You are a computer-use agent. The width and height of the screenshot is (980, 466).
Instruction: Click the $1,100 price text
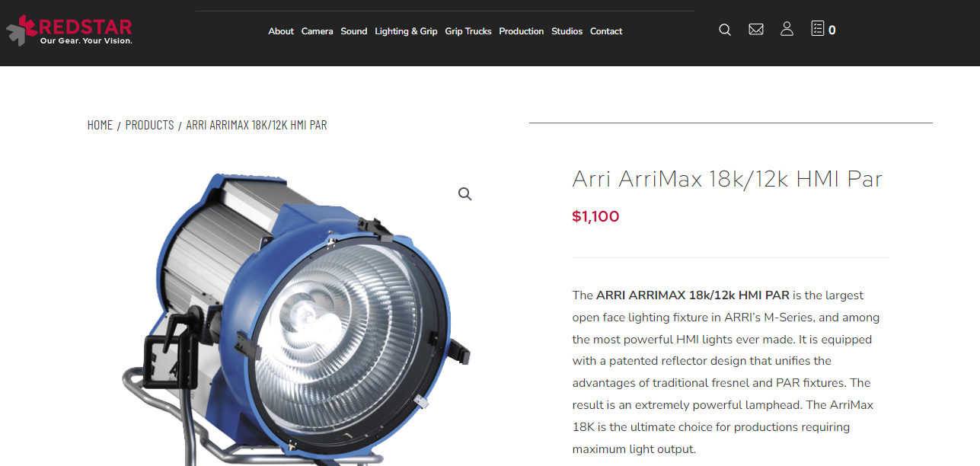pos(595,216)
